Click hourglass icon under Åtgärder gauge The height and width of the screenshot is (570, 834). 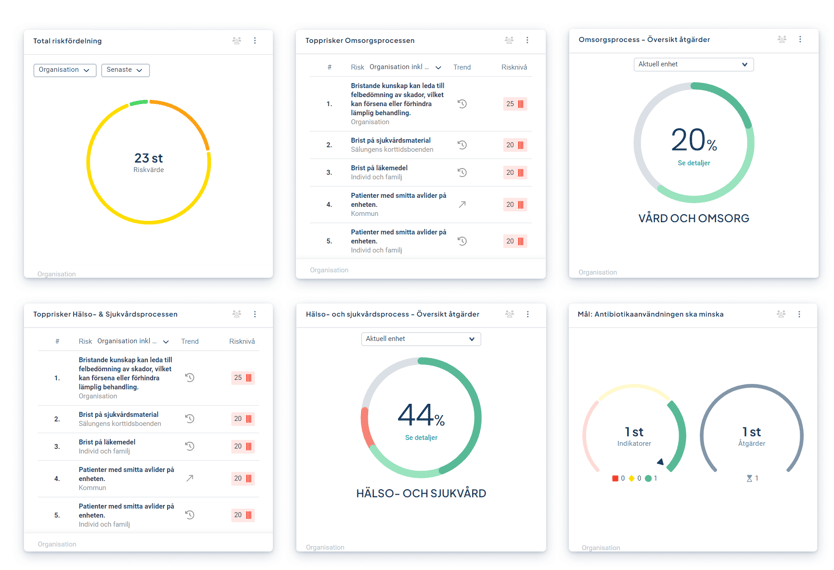click(x=749, y=479)
